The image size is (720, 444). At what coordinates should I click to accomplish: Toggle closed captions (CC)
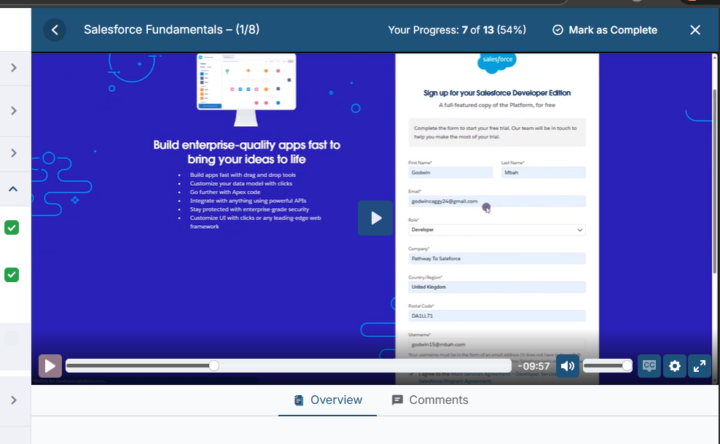pos(649,366)
